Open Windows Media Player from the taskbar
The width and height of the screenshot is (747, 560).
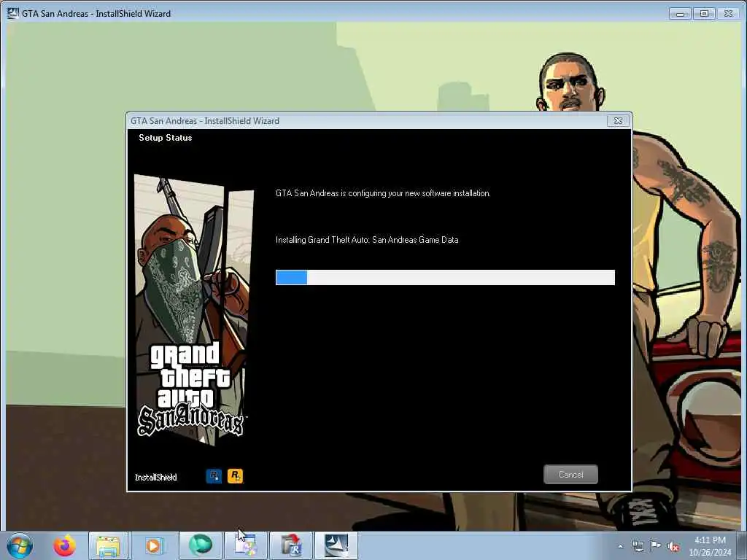[153, 545]
